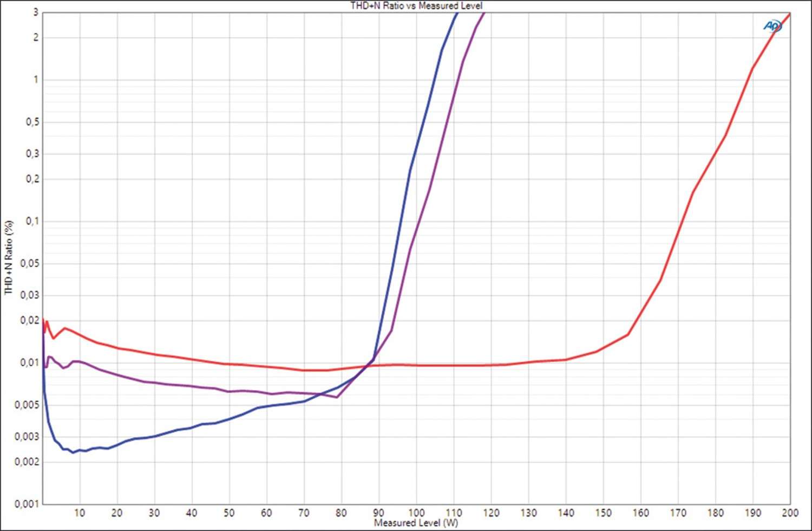Click the 'THD+N Ratio (%)' vertical axis title

tap(8, 257)
